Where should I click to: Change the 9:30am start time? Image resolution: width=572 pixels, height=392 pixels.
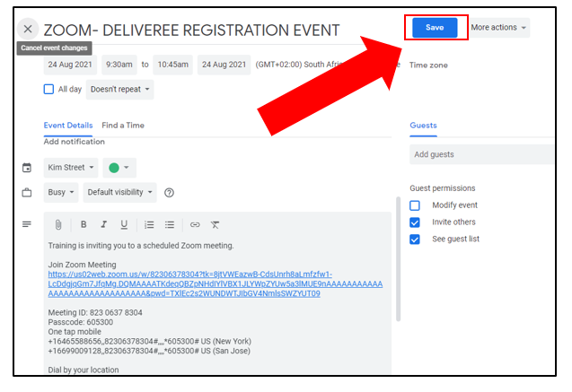119,65
